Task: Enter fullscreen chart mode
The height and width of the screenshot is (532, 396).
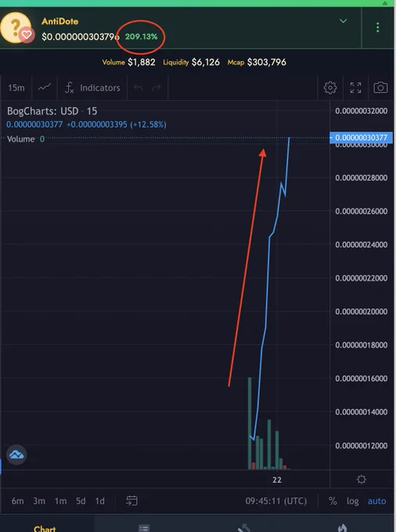Action: pos(355,88)
